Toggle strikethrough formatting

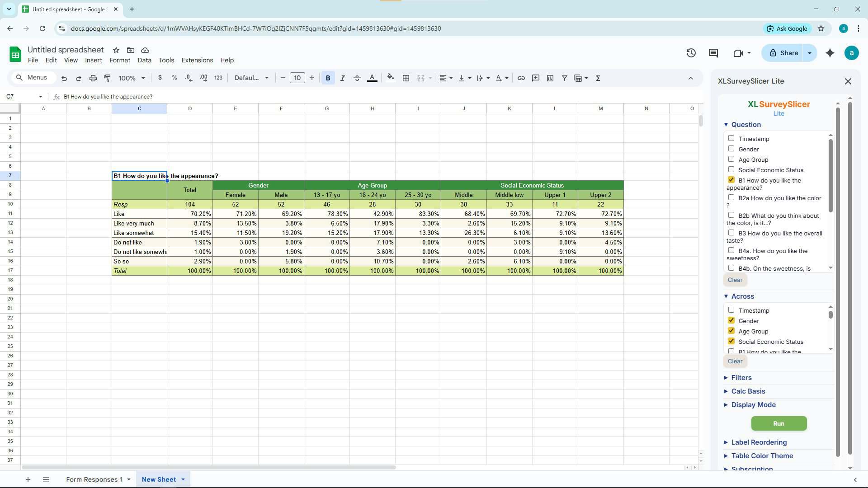coord(357,78)
